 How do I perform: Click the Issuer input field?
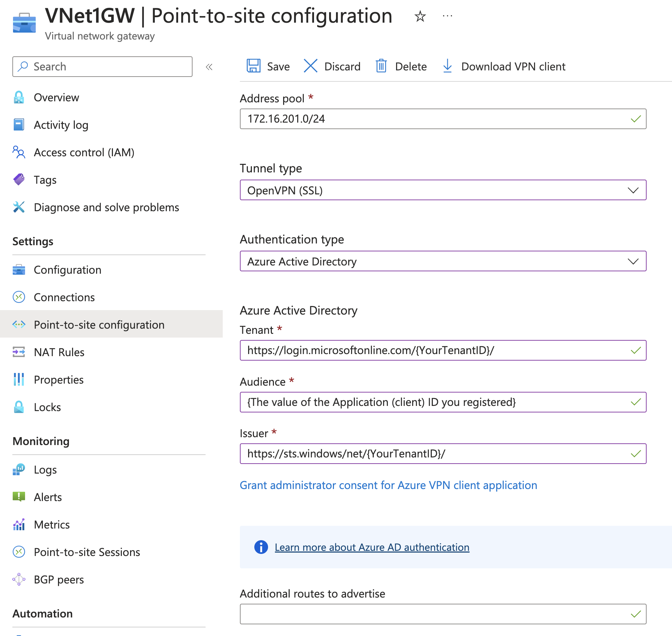click(x=443, y=454)
